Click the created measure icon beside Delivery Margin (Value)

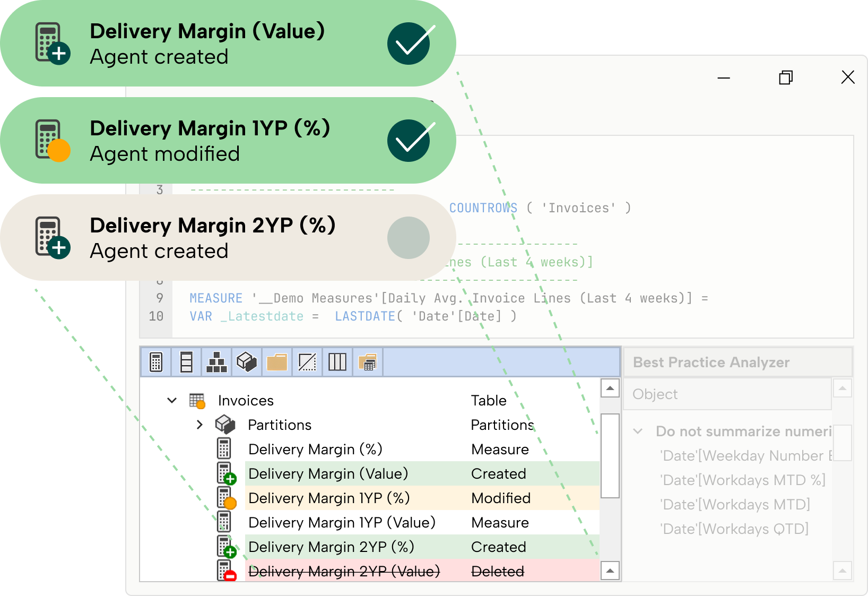tap(226, 473)
